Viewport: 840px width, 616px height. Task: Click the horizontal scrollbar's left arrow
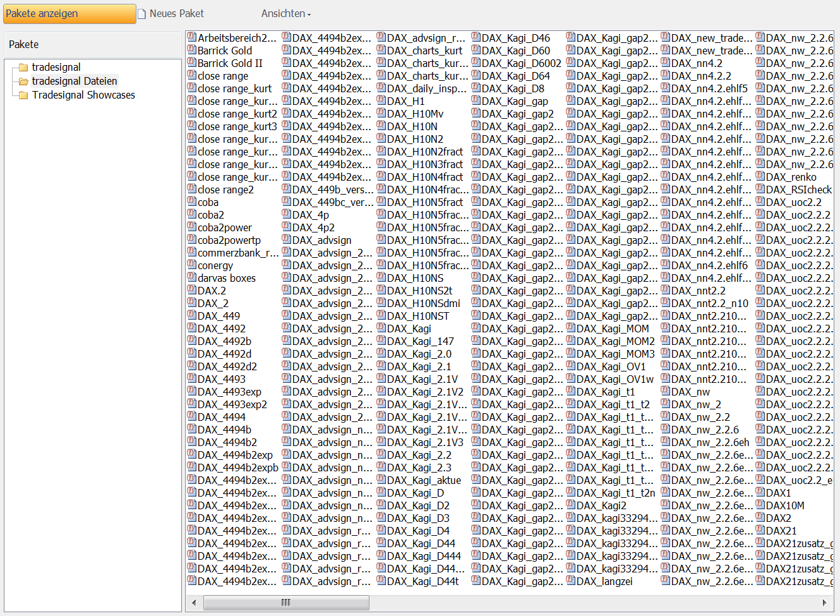pos(195,602)
